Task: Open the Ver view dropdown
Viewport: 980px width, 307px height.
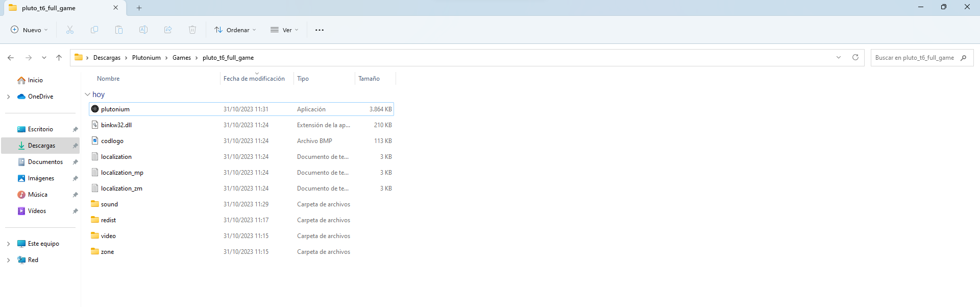Action: [284, 30]
